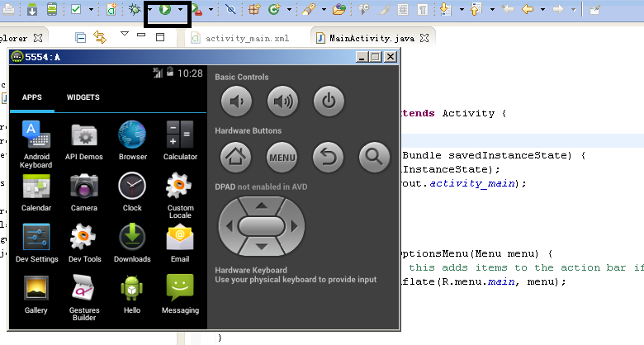The width and height of the screenshot is (644, 345).
Task: Expand the Debug dropdown arrow
Action: (149, 10)
